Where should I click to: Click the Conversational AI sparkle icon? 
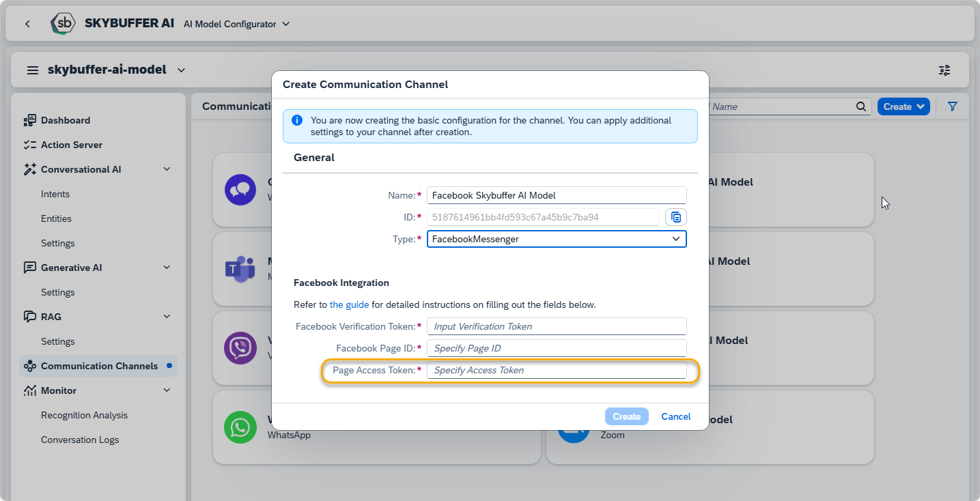click(29, 169)
